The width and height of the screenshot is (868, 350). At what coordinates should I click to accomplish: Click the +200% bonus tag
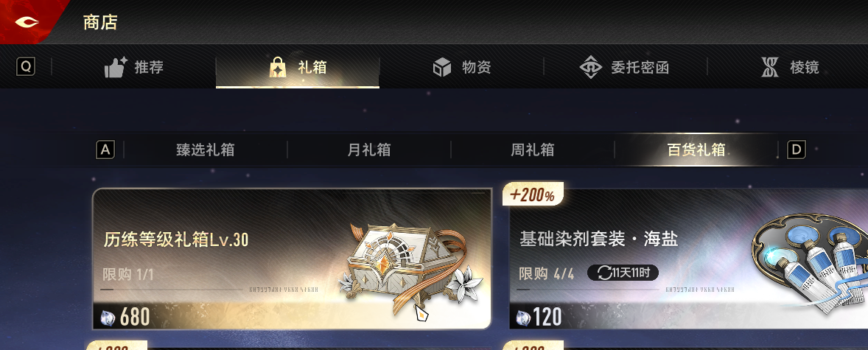pos(533,195)
